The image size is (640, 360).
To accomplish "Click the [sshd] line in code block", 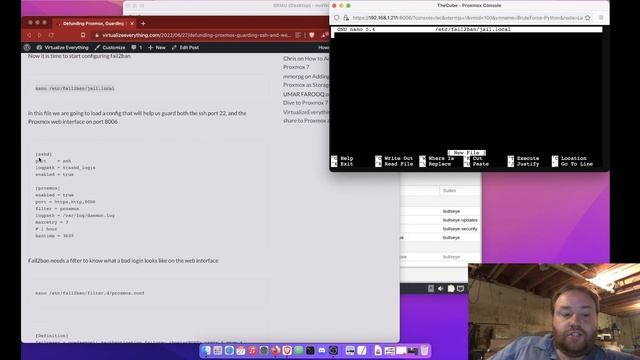I will tap(43, 154).
